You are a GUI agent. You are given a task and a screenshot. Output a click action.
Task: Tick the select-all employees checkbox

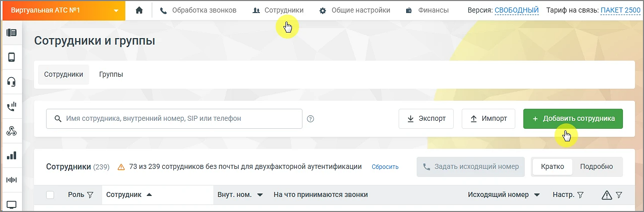50,195
